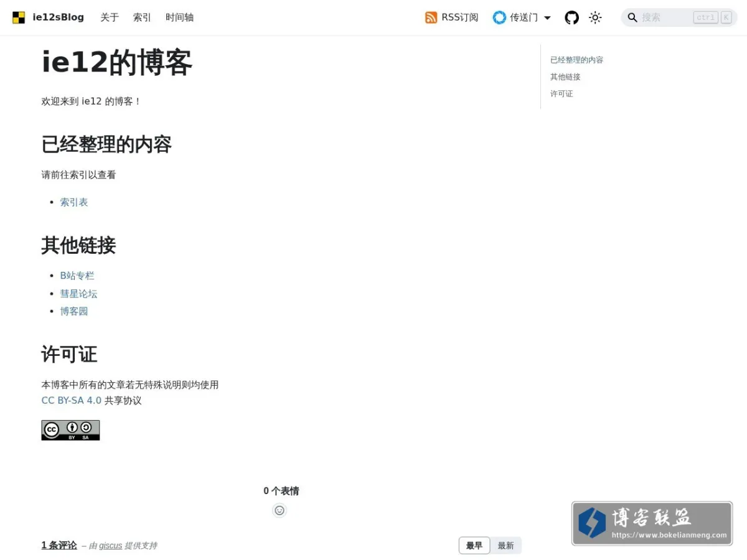The height and width of the screenshot is (560, 747).
Task: Click the 0 个表情 reactions count text
Action: (281, 491)
